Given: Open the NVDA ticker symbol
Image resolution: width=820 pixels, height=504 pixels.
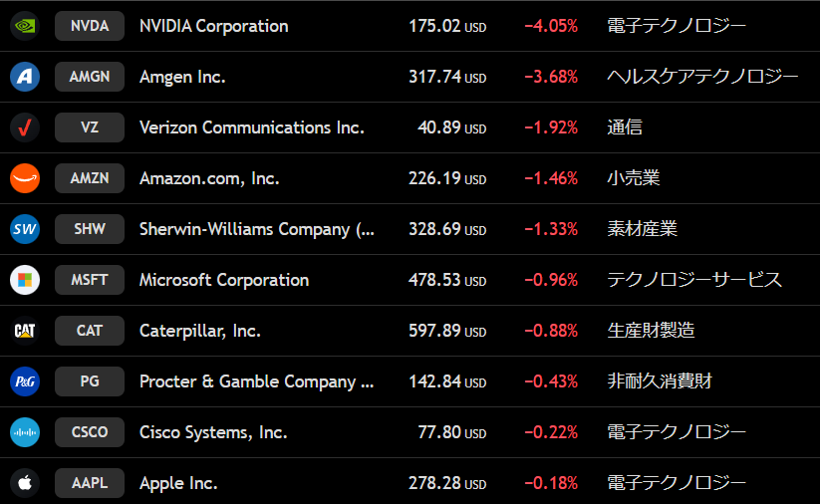Looking at the screenshot, I should 90,26.
